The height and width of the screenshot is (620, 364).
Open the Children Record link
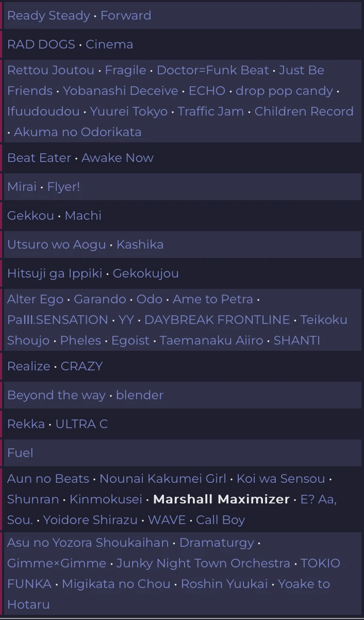tap(304, 111)
